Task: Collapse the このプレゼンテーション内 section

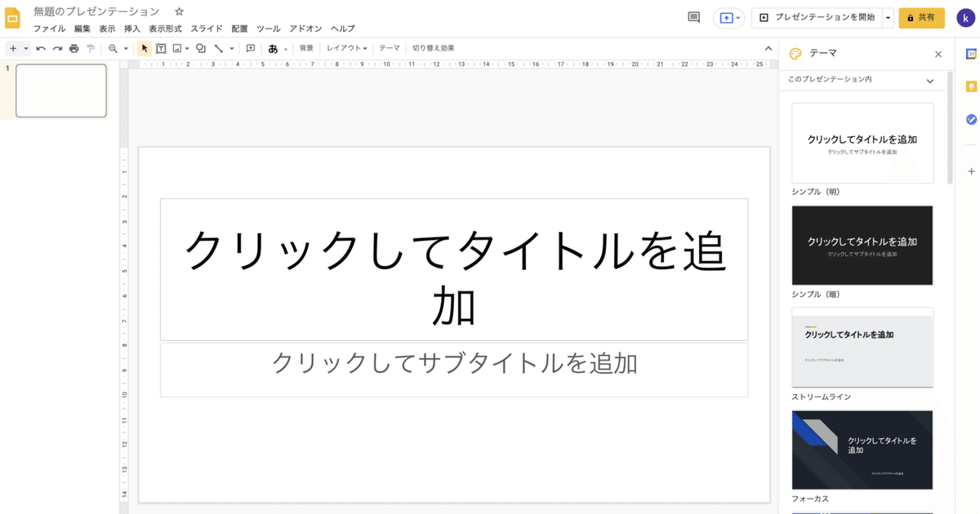Action: 930,80
